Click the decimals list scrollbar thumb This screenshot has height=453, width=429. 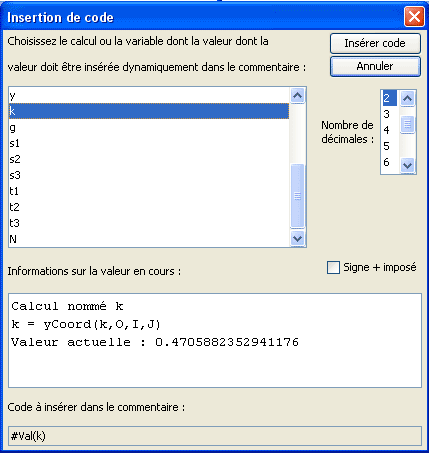point(407,124)
